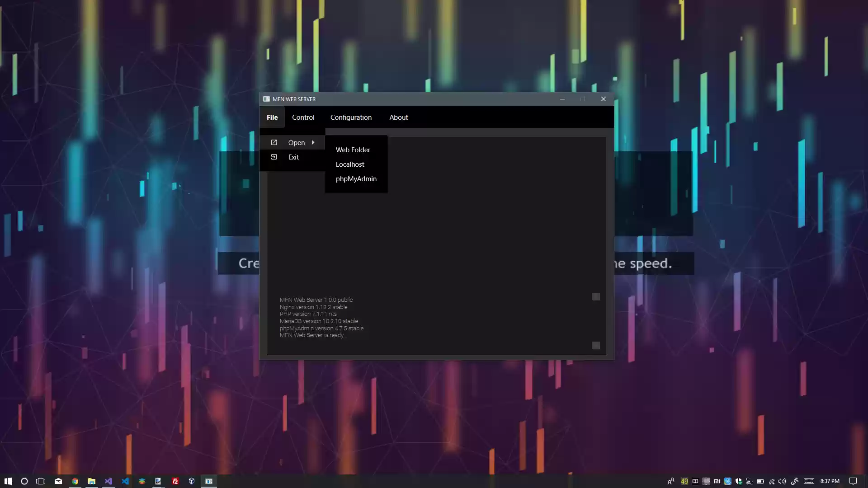868x488 pixels.
Task: Click the VirtualBox cube taskbar icon
Action: (x=192, y=481)
